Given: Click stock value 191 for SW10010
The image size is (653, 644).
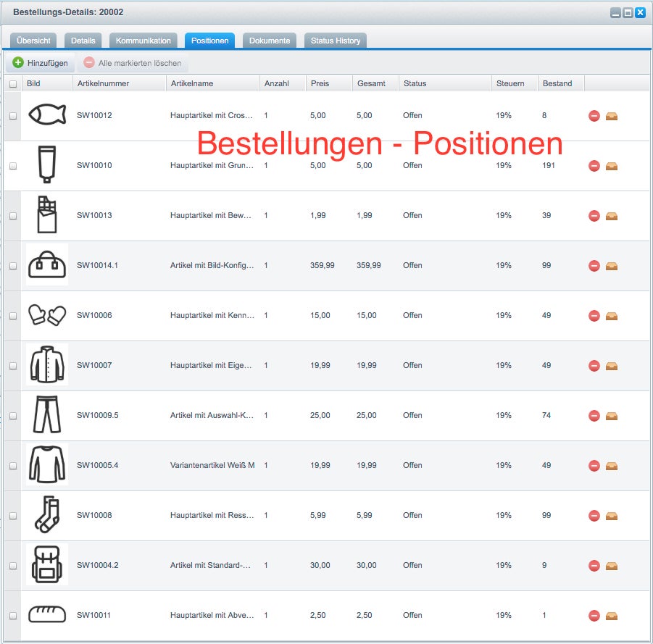Looking at the screenshot, I should tap(549, 165).
